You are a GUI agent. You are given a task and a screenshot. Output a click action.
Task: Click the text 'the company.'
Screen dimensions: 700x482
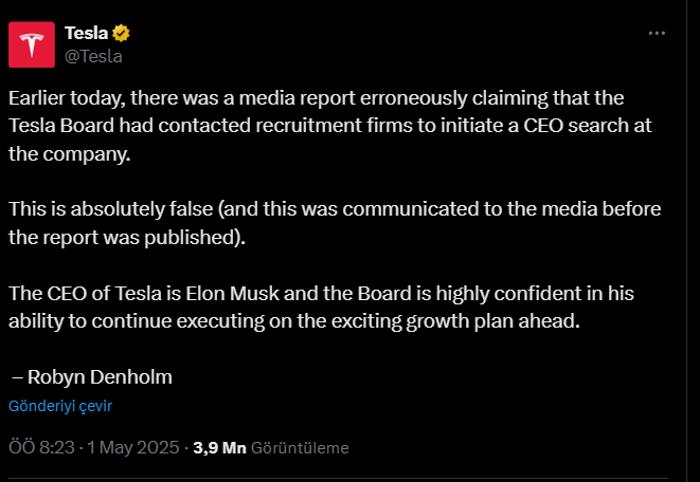point(70,154)
